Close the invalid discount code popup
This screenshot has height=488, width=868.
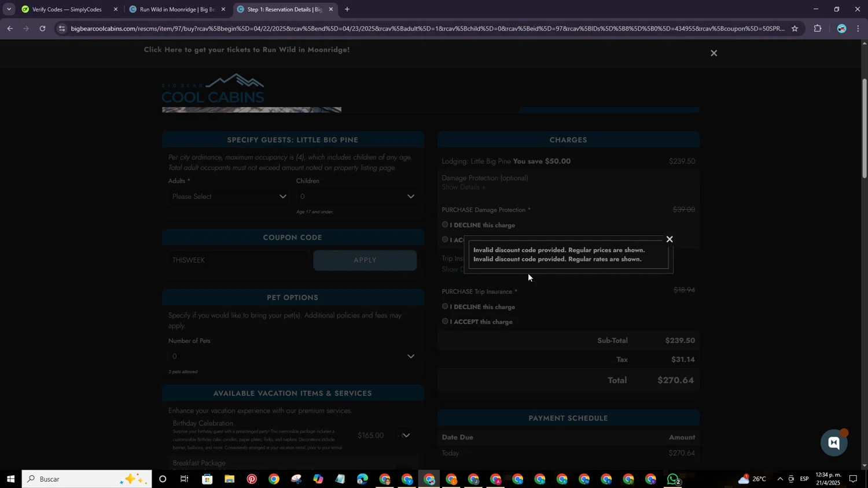coord(670,239)
